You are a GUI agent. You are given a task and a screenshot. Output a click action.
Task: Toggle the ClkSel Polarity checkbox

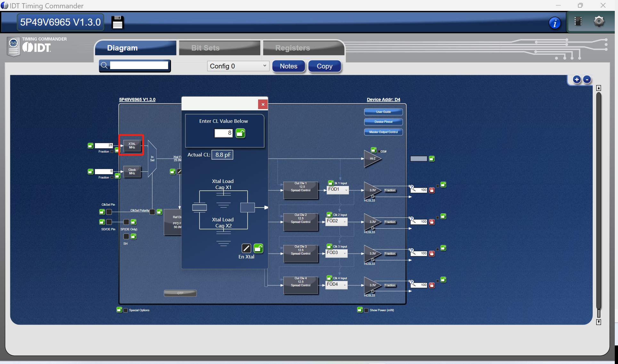[x=152, y=212]
